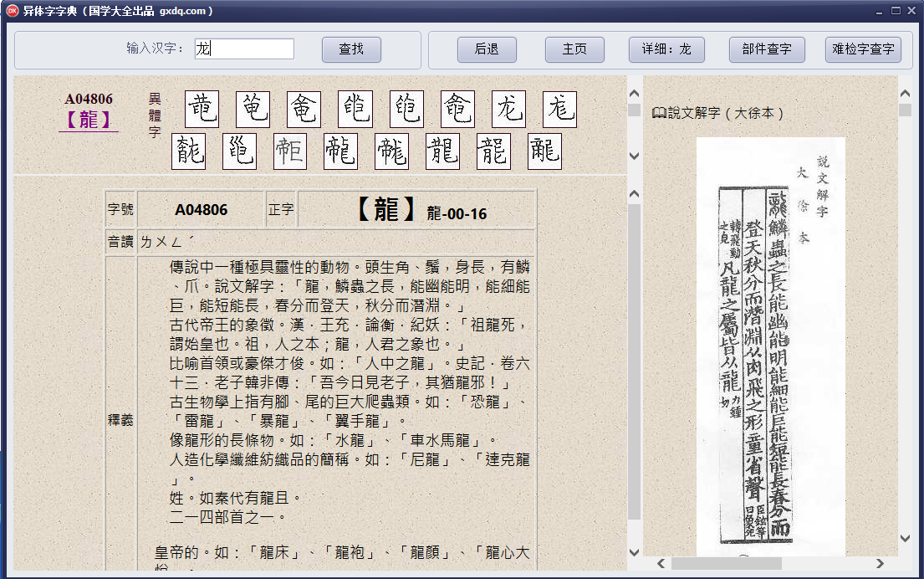Open the 部件查字 component lookup
The width and height of the screenshot is (924, 579).
tap(767, 49)
